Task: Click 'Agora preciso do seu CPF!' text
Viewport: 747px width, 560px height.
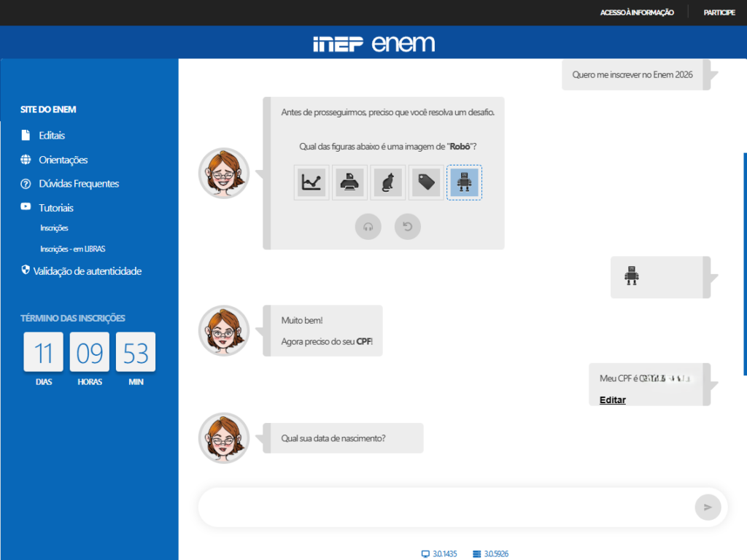Action: click(x=327, y=341)
